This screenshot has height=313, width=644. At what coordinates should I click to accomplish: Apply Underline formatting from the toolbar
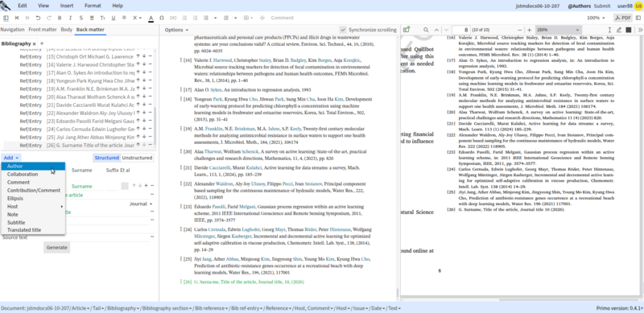tap(113, 18)
